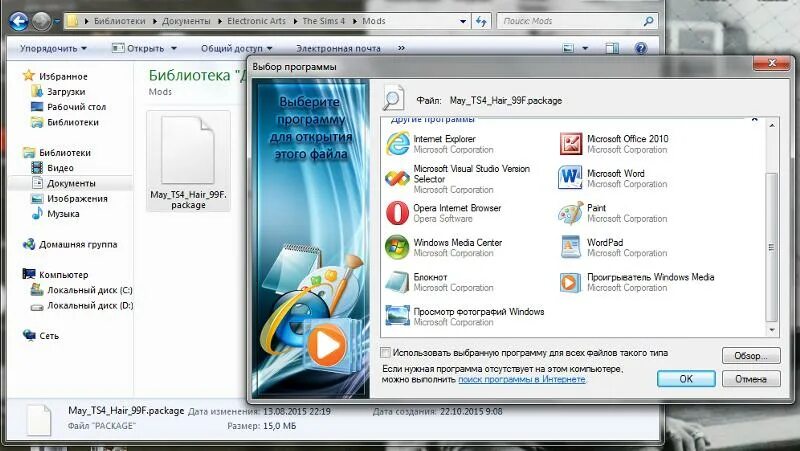Expand the toolbar overflow chevrons

tap(402, 48)
